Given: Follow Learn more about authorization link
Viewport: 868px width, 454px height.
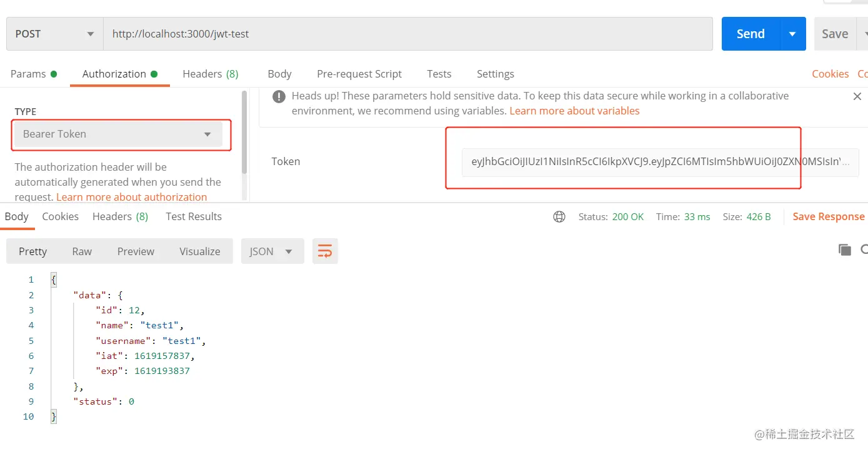Looking at the screenshot, I should click(131, 197).
